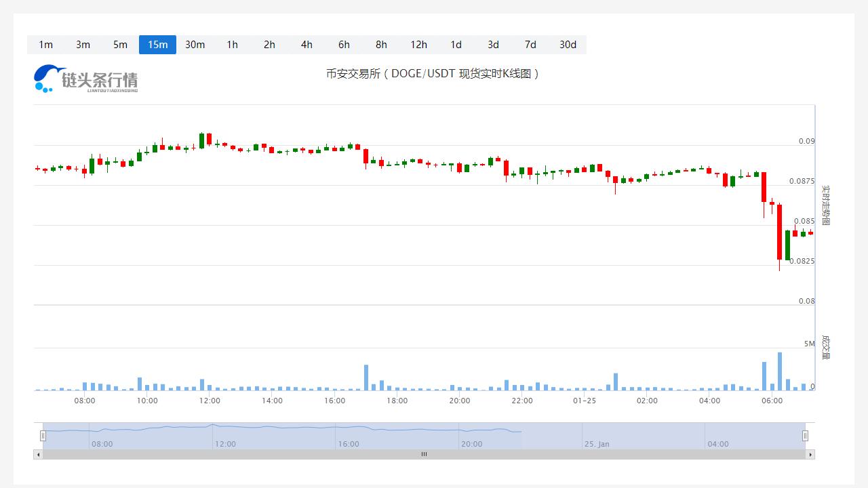Click the 12:00 main chart time label

coord(210,401)
